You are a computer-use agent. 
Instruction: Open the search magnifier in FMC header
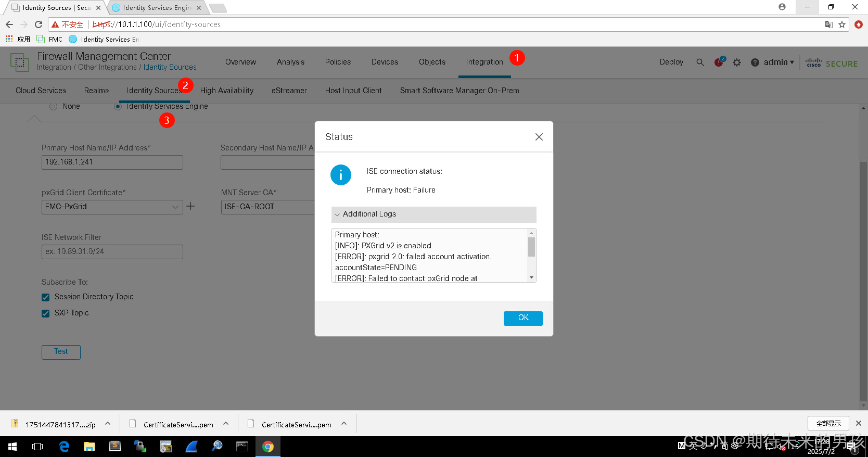(700, 62)
